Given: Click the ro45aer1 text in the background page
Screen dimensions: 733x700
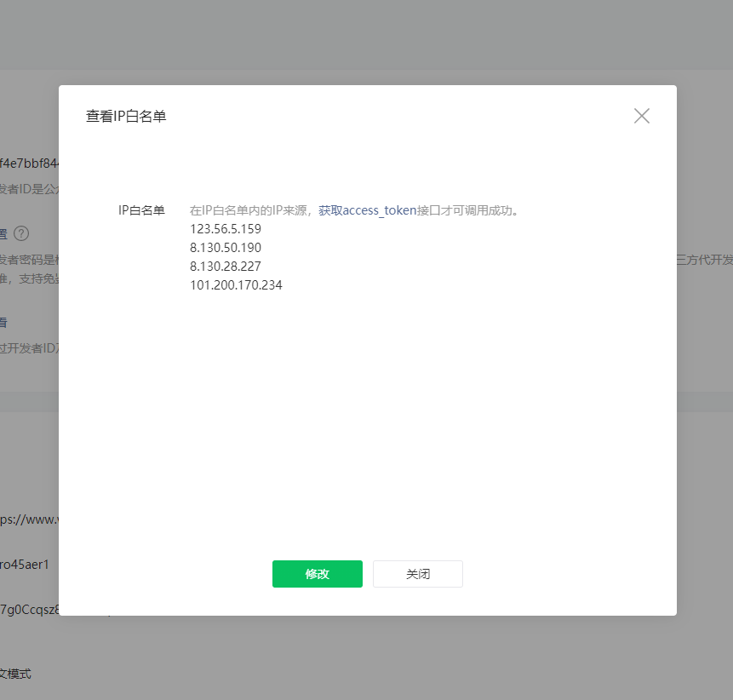Looking at the screenshot, I should pyautogui.click(x=25, y=565).
